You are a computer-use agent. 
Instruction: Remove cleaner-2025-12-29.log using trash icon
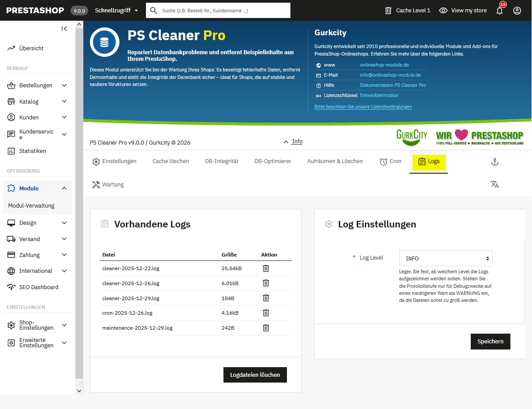pyautogui.click(x=266, y=298)
